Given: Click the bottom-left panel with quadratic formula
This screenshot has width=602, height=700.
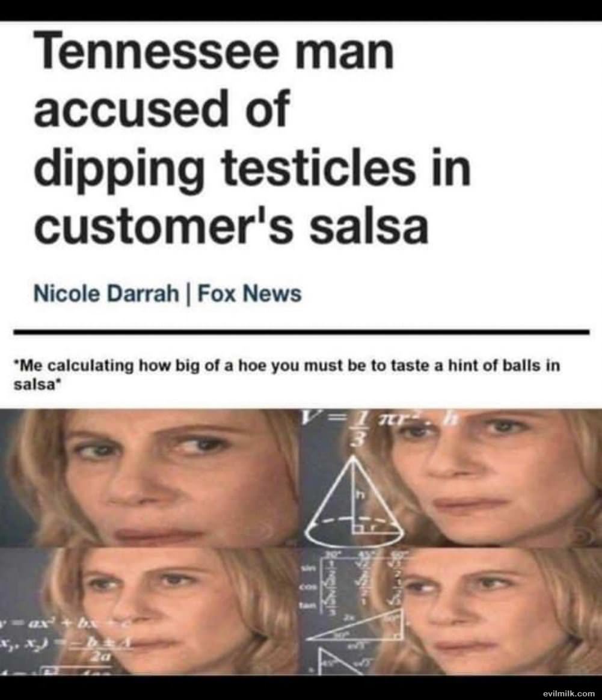Looking at the screenshot, I should 150,611.
